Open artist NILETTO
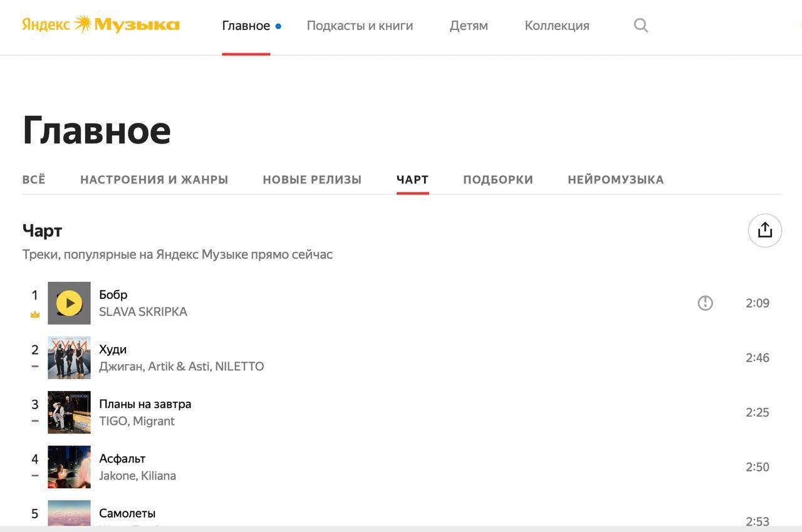This screenshot has width=802, height=532. tap(239, 366)
